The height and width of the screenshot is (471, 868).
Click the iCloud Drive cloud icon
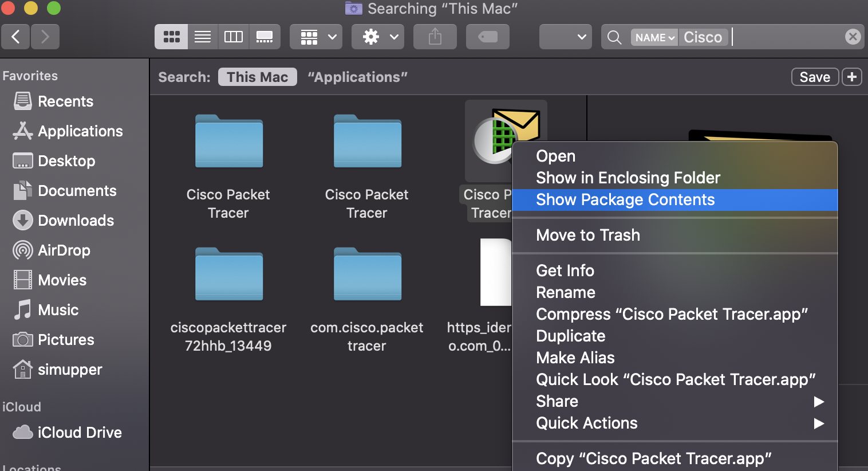point(23,431)
